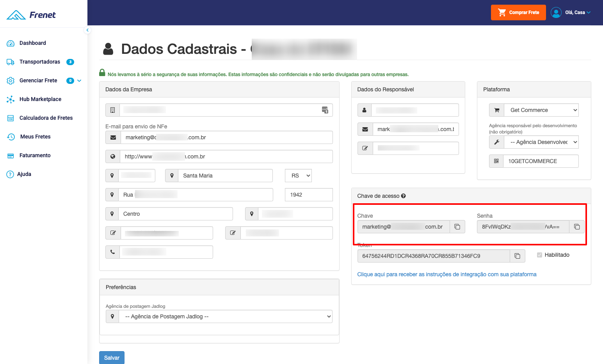603x364 pixels.
Task: Collapse the sidebar with the arrow icon
Action: point(87,30)
